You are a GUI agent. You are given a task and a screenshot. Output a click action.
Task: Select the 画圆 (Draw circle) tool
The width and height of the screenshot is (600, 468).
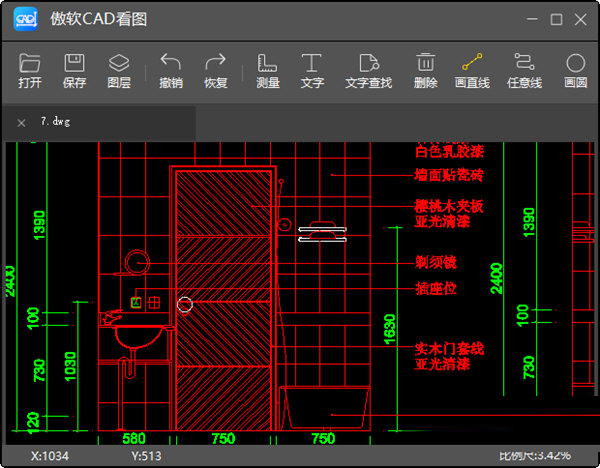point(576,70)
